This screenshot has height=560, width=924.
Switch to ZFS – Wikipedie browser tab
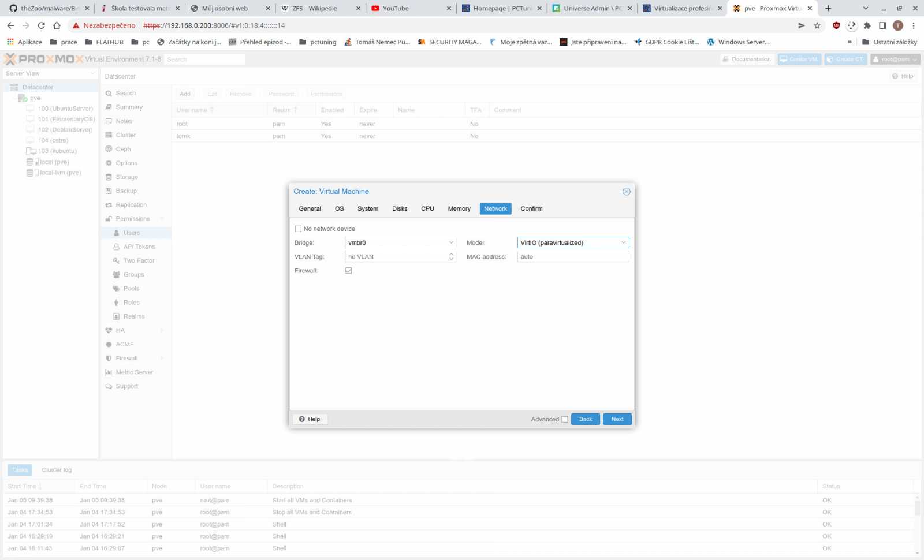click(321, 8)
